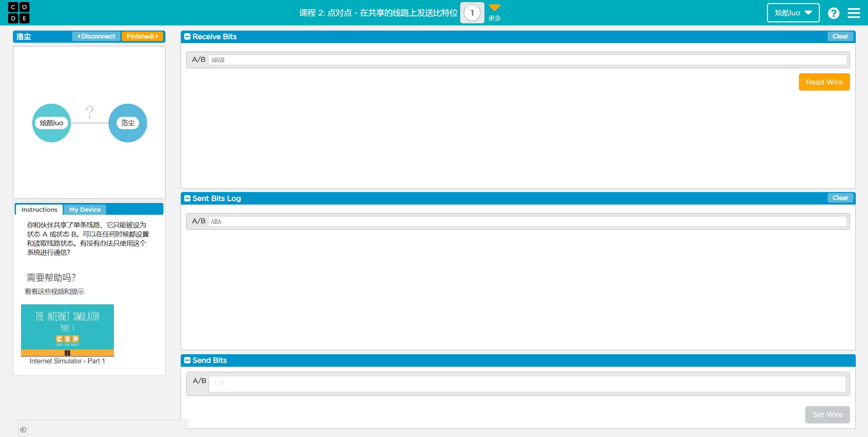Click the 洛尘 node in the diagram
The width and height of the screenshot is (868, 437).
pos(128,123)
